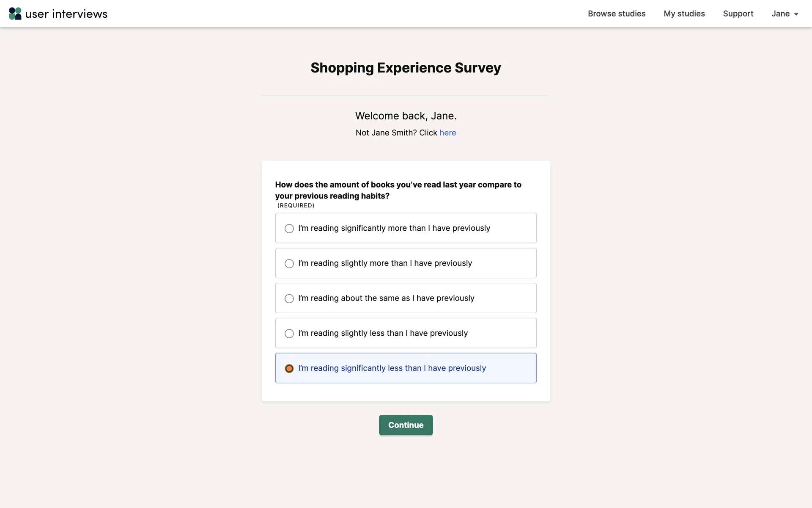Click the User Interviews logo icon
812x508 pixels.
click(15, 14)
